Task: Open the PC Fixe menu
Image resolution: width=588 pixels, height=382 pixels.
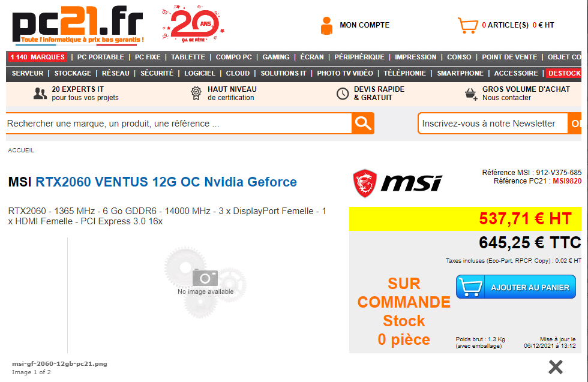Action: coord(148,57)
